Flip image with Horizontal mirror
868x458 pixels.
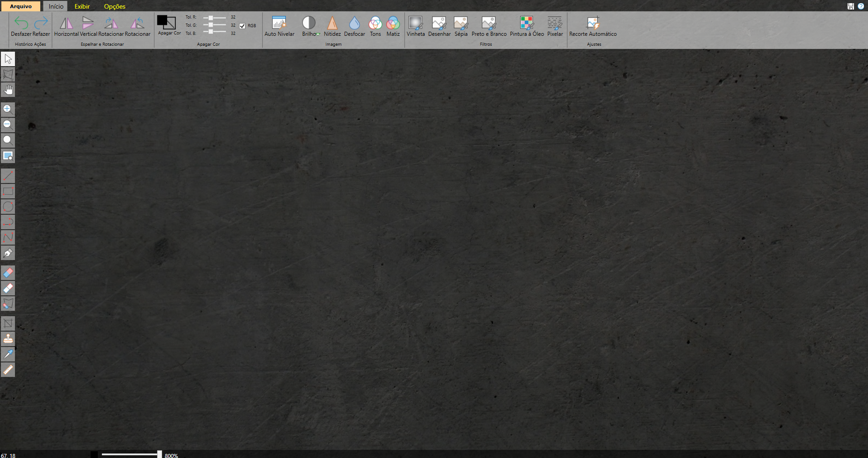tap(66, 26)
